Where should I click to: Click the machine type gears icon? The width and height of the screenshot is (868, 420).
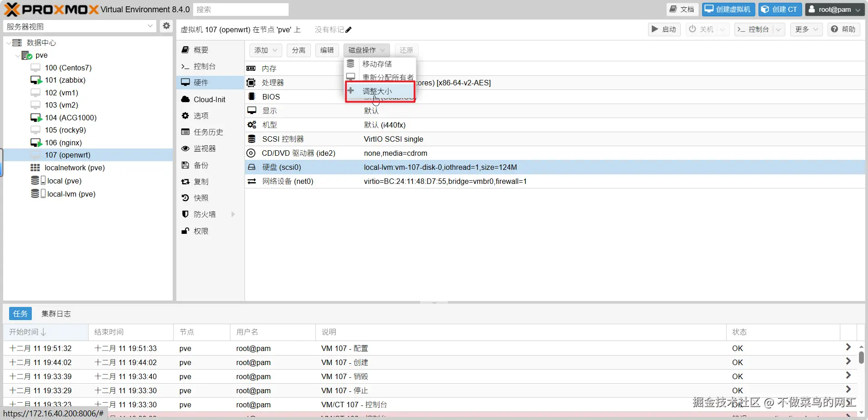tap(252, 125)
